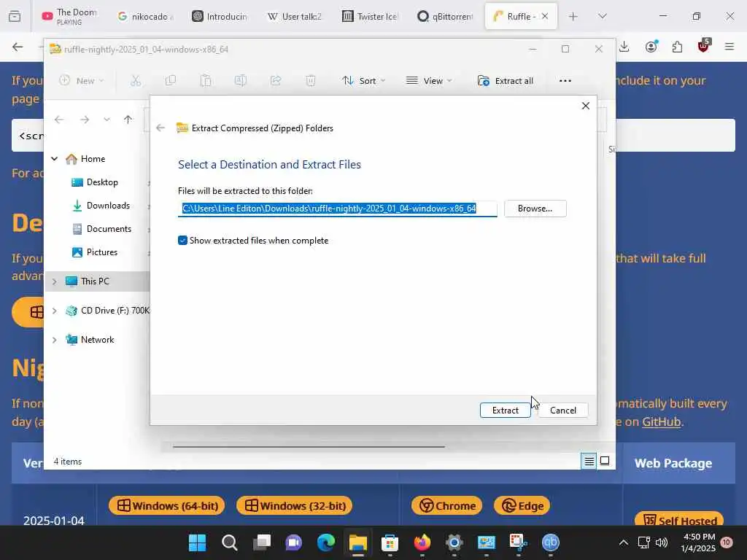Click the Extract button in the dialog
The width and height of the screenshot is (747, 560).
[x=505, y=410]
